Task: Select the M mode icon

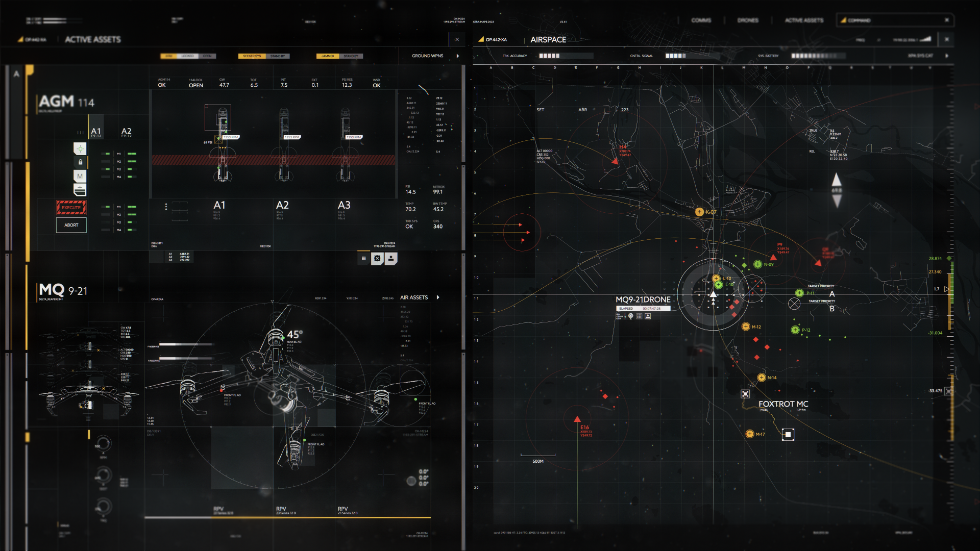Action: [x=80, y=177]
